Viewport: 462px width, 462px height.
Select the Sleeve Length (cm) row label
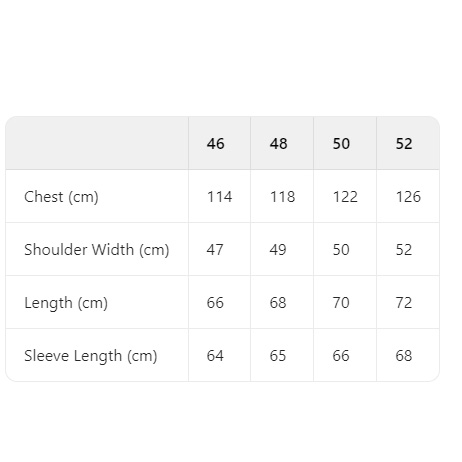[91, 356]
